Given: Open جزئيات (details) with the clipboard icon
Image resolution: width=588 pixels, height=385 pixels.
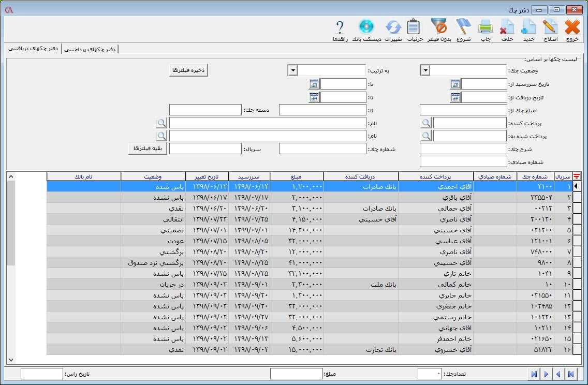Looking at the screenshot, I should tap(413, 26).
